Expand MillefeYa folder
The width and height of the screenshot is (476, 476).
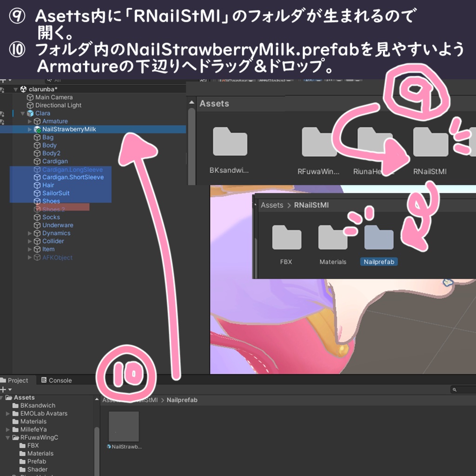[x=7, y=430]
